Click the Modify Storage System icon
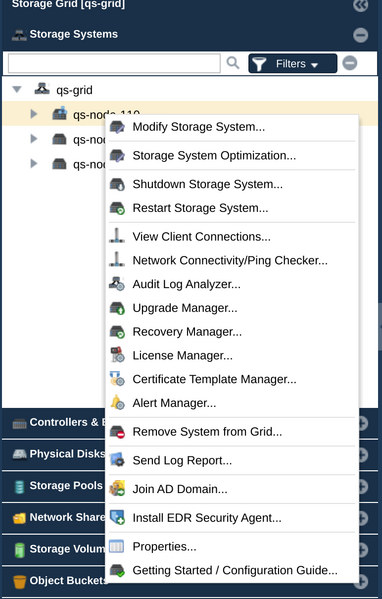Screen dimensions: 382x599 (117, 127)
